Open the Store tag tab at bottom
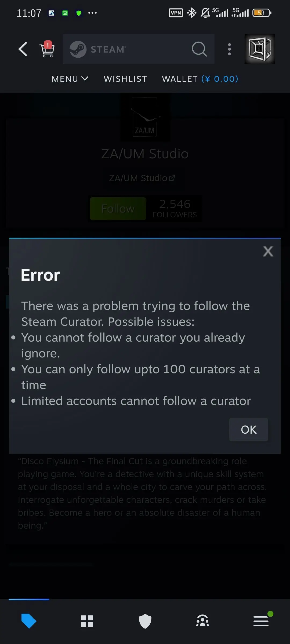The image size is (290, 644). (29, 621)
